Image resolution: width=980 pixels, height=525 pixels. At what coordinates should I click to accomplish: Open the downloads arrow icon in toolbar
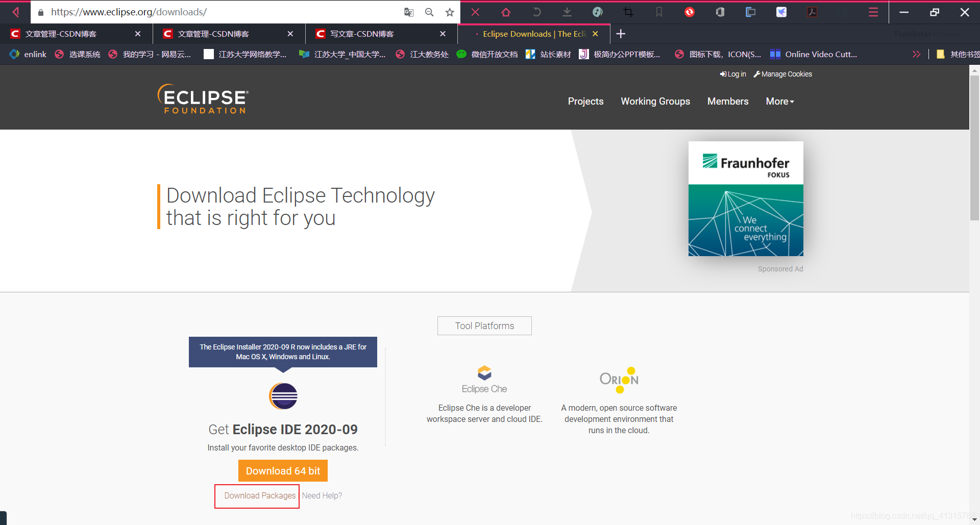point(567,12)
